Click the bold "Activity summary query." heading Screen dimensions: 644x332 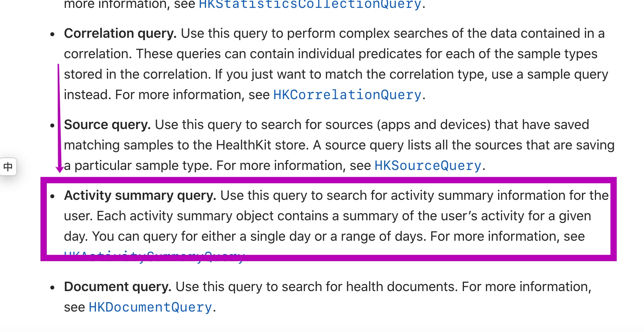tap(140, 196)
